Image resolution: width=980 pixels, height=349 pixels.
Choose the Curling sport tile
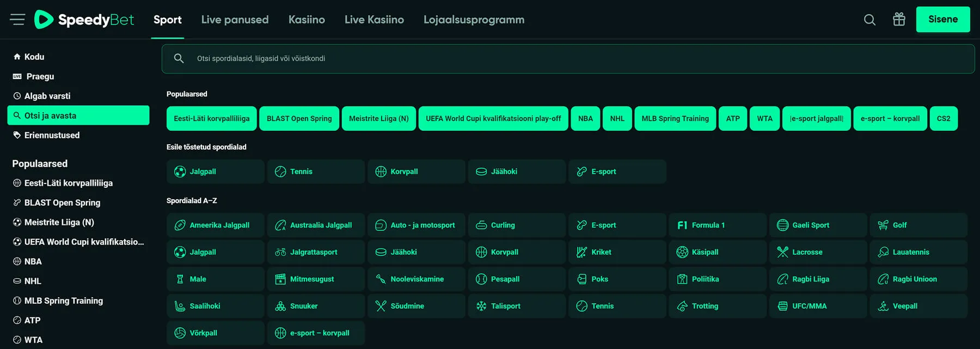click(516, 225)
